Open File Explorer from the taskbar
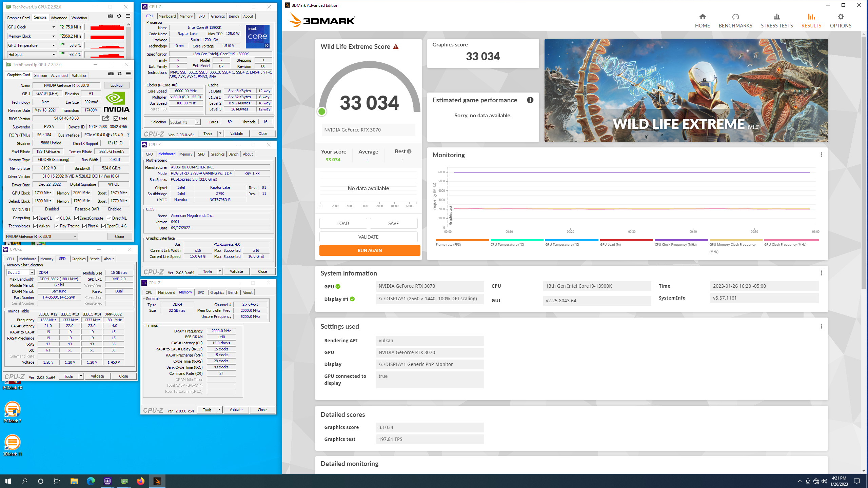Screen dimensions: 868x488 coord(74,481)
